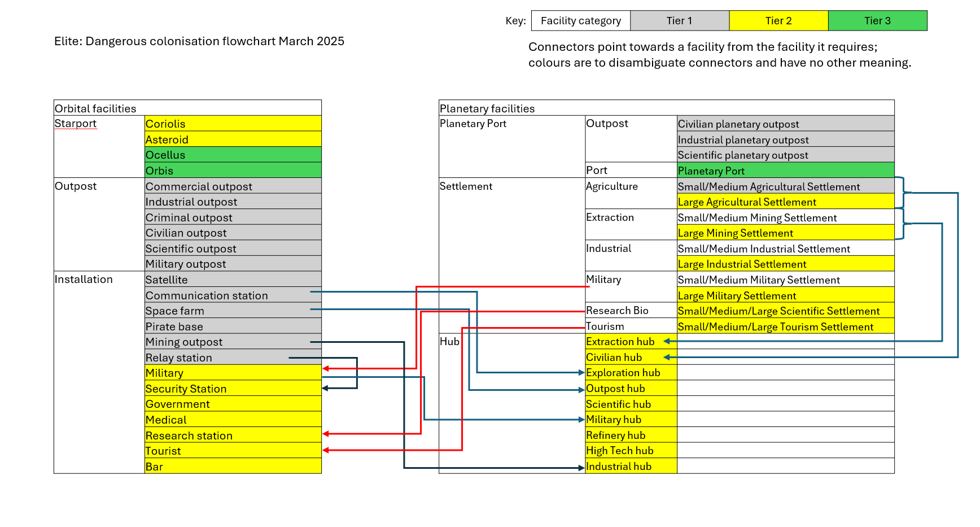Click the Tier 1 key swatch
The height and width of the screenshot is (527, 980).
[680, 20]
